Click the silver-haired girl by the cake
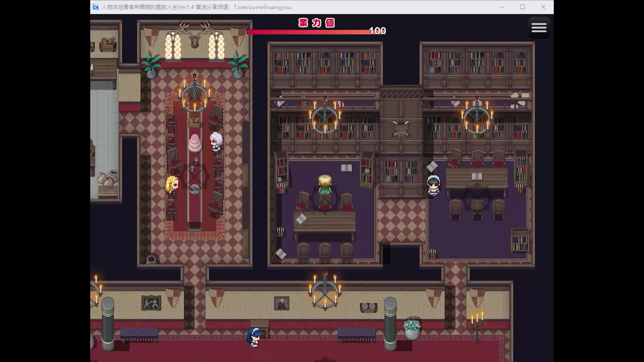This screenshot has width=644, height=362. click(x=216, y=142)
